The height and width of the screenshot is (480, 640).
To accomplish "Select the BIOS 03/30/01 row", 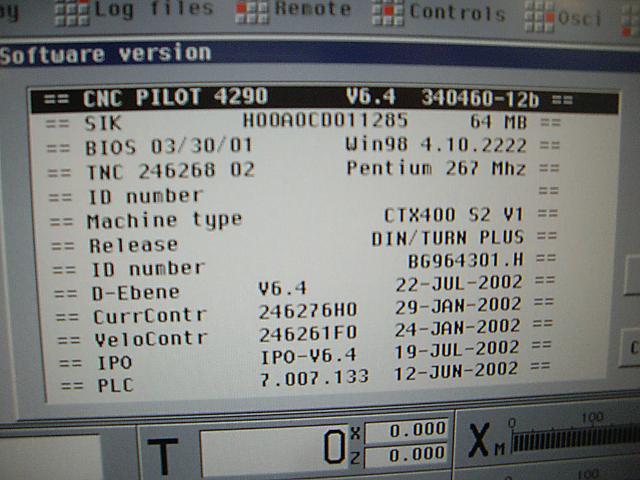I will pyautogui.click(x=308, y=146).
